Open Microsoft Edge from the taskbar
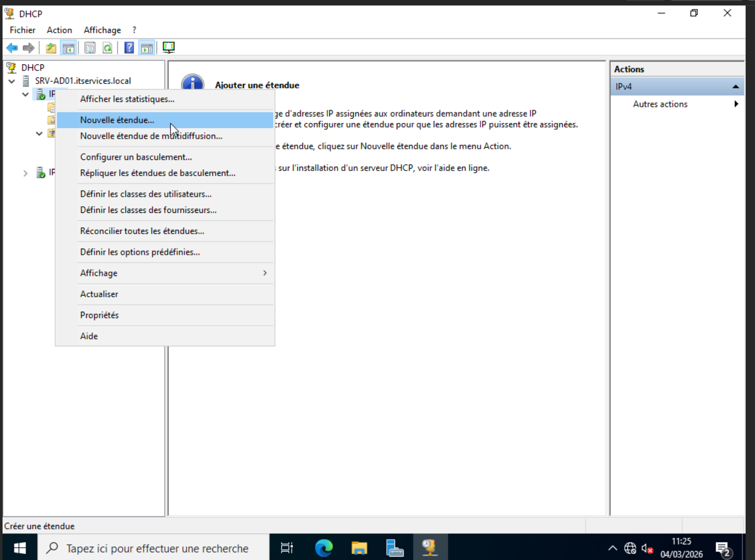This screenshot has width=755, height=560. pyautogui.click(x=324, y=548)
